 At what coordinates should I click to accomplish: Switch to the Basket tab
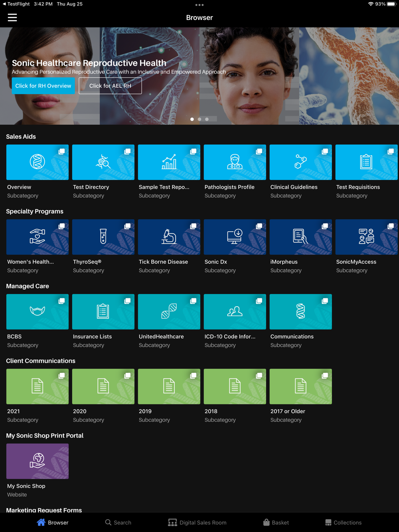(276, 522)
